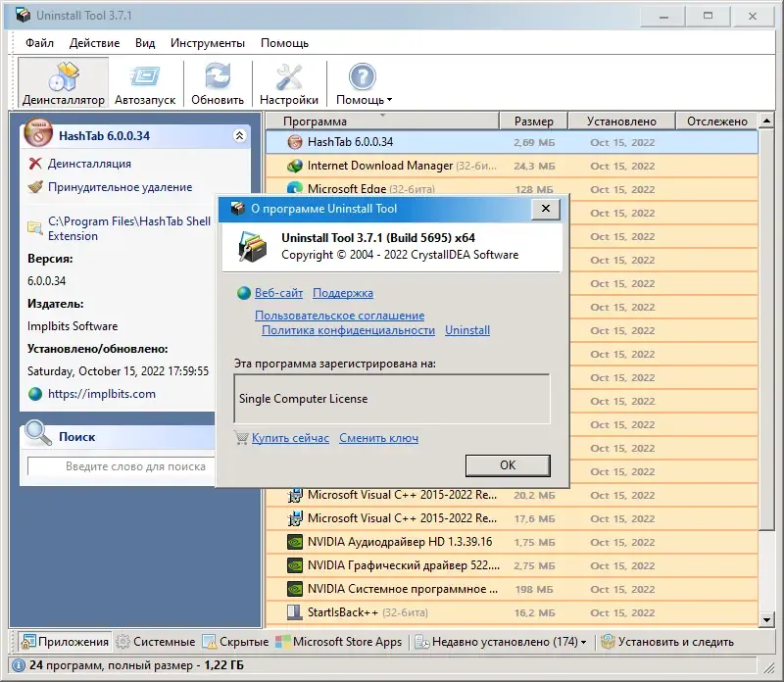Open the Деинсталлятор toolbar button

tap(63, 83)
